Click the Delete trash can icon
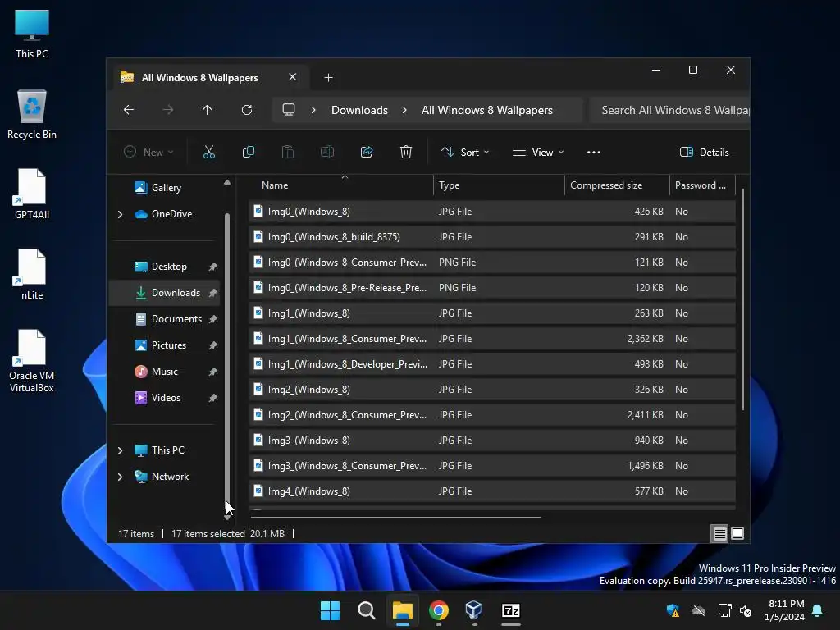This screenshot has height=630, width=840. point(405,152)
